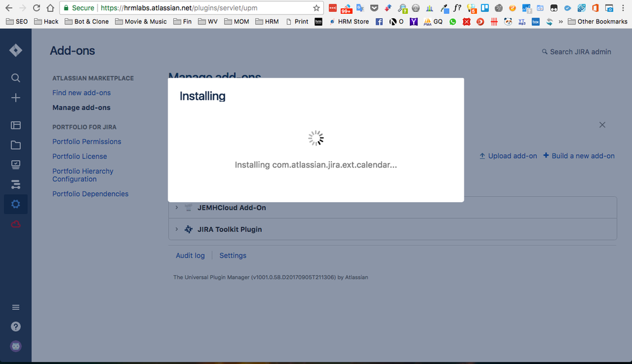Open add-on Settings link

[x=233, y=255]
